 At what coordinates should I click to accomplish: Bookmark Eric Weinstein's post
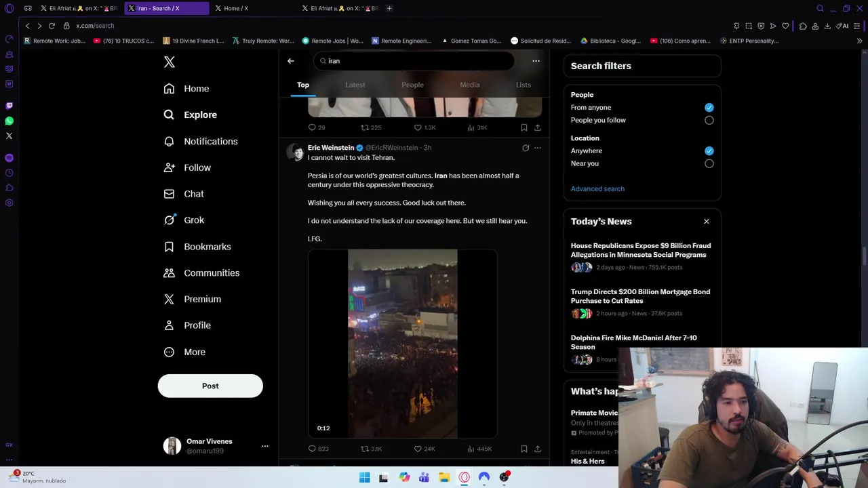pyautogui.click(x=524, y=449)
